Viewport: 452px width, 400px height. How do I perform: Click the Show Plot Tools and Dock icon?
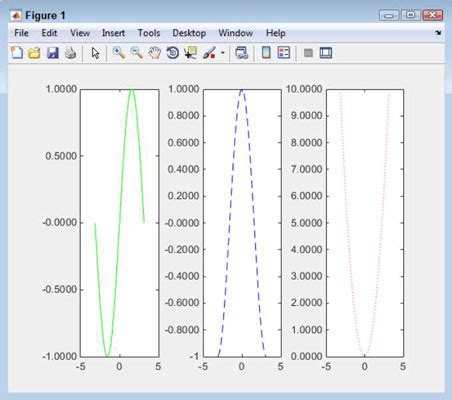click(326, 53)
